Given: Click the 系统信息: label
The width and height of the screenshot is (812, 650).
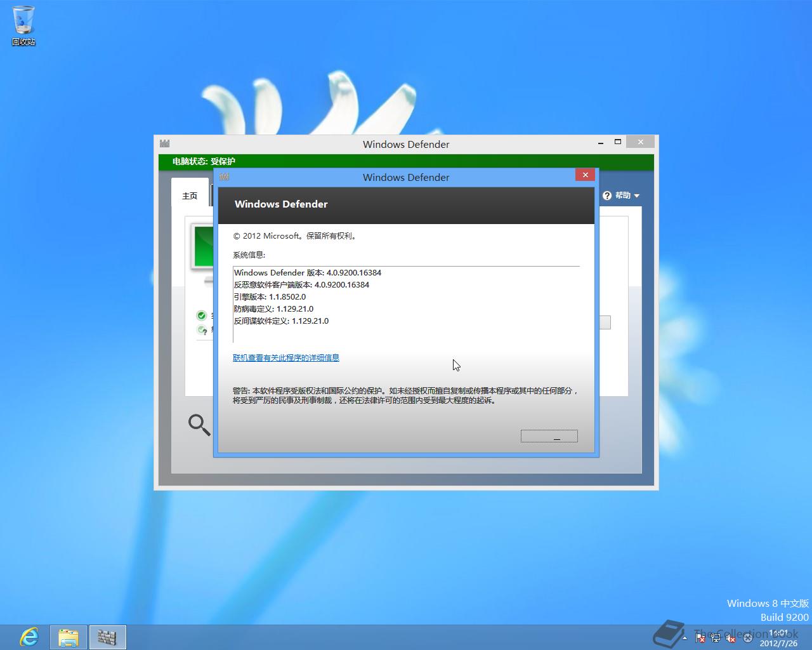Looking at the screenshot, I should pyautogui.click(x=249, y=255).
